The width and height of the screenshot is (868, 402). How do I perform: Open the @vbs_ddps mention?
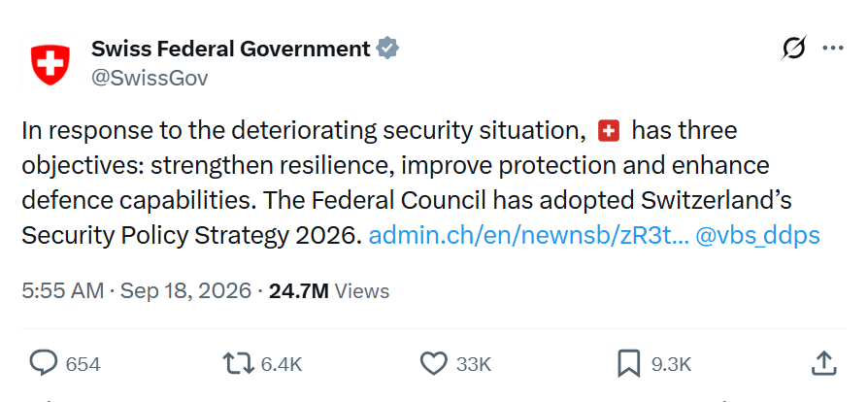pos(757,236)
